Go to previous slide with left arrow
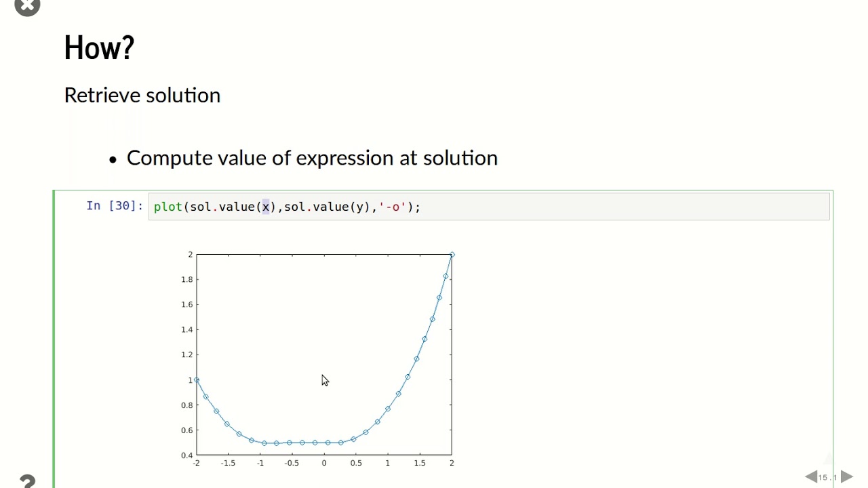Viewport: 868px width, 488px height. [x=811, y=477]
